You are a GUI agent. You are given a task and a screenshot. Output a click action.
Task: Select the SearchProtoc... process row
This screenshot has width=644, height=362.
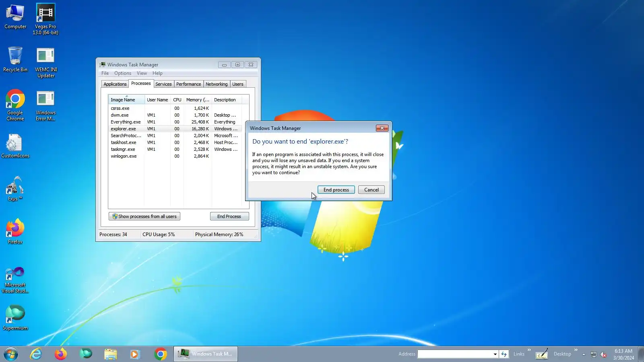point(175,136)
